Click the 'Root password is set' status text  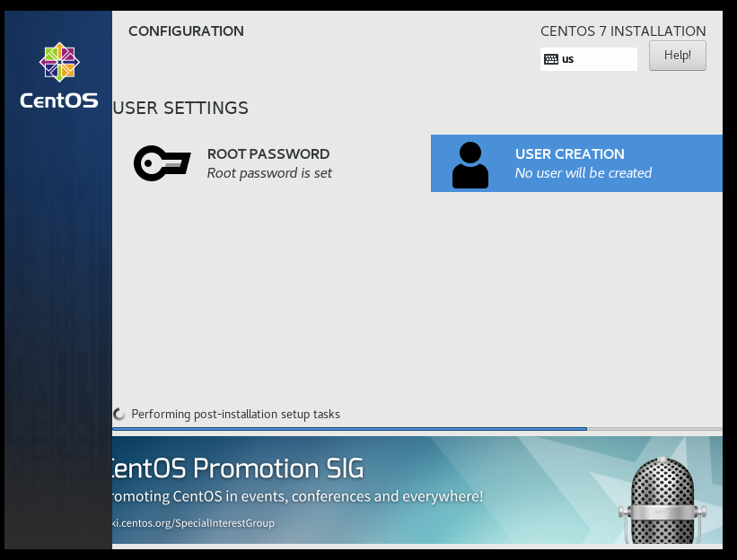point(269,173)
